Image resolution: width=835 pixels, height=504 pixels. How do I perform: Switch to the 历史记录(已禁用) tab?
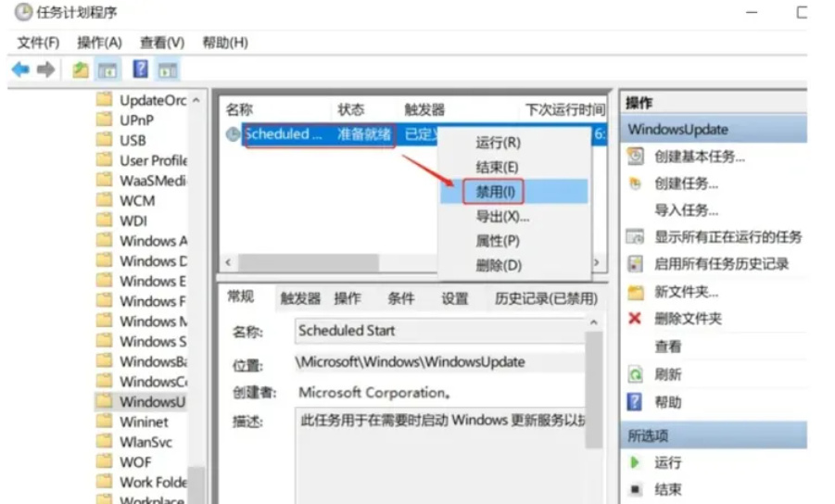coord(546,298)
